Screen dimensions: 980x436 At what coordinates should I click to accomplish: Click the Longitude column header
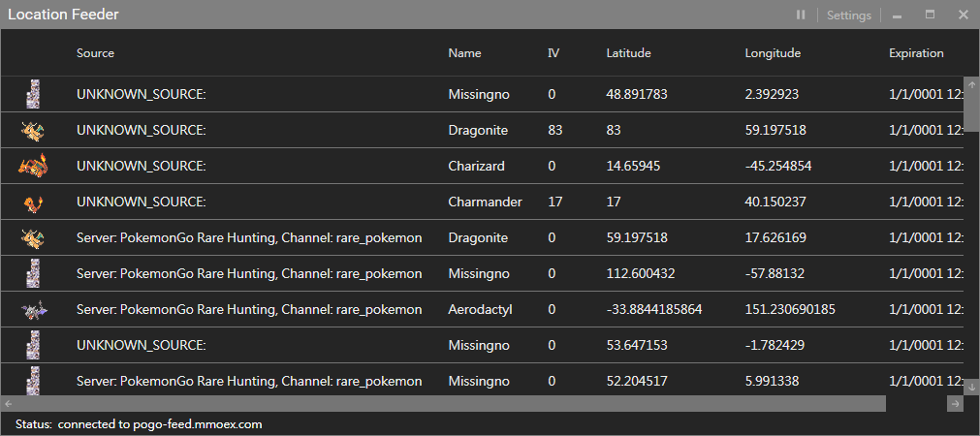point(773,53)
